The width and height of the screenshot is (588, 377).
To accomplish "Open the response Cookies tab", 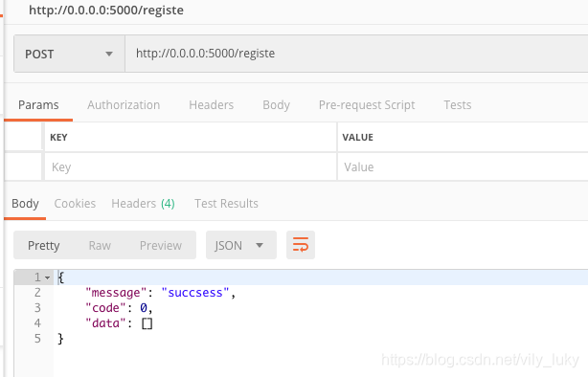I will tap(75, 204).
